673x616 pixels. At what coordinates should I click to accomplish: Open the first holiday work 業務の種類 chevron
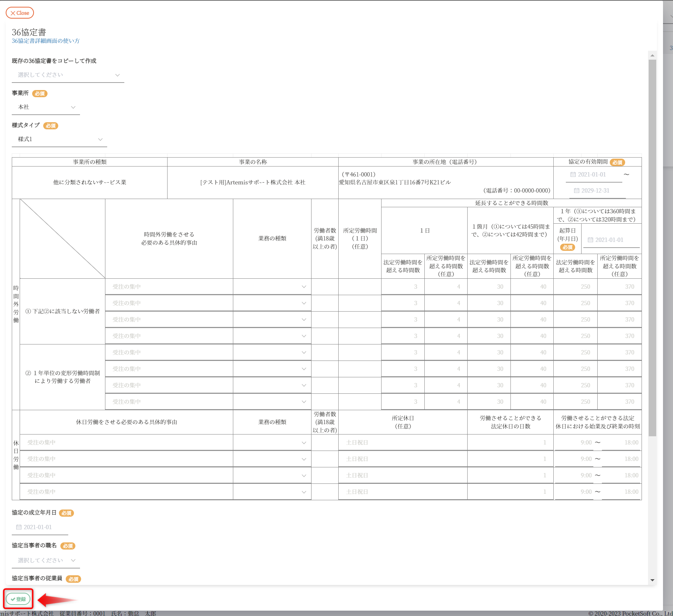pos(304,443)
